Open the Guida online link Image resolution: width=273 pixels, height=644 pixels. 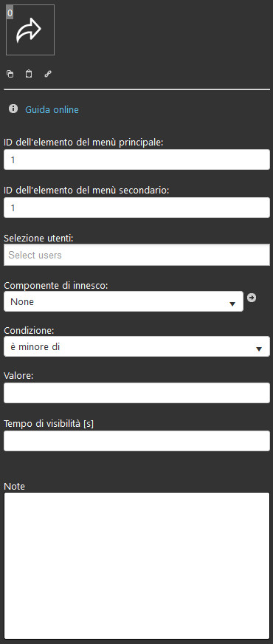point(52,109)
